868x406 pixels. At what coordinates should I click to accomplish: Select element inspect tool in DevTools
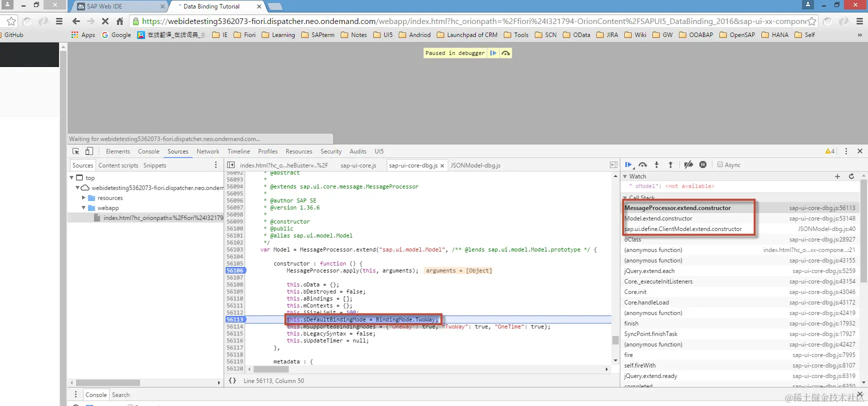[76, 151]
